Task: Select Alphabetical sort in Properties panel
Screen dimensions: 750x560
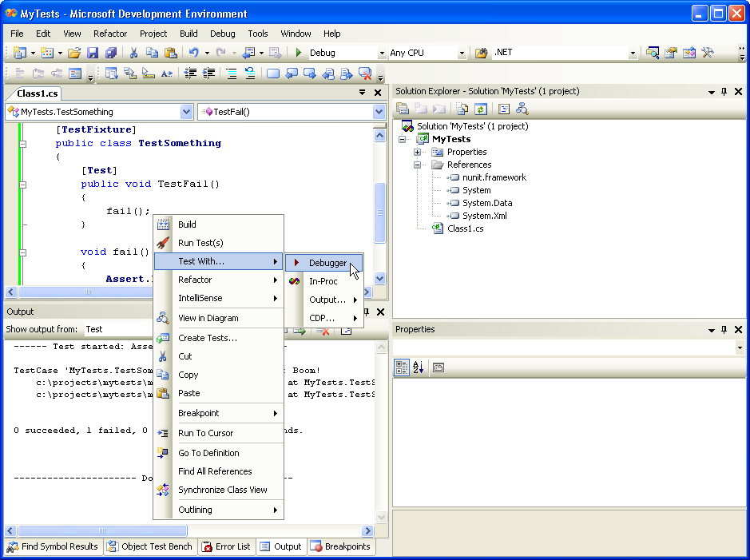Action: [418, 367]
